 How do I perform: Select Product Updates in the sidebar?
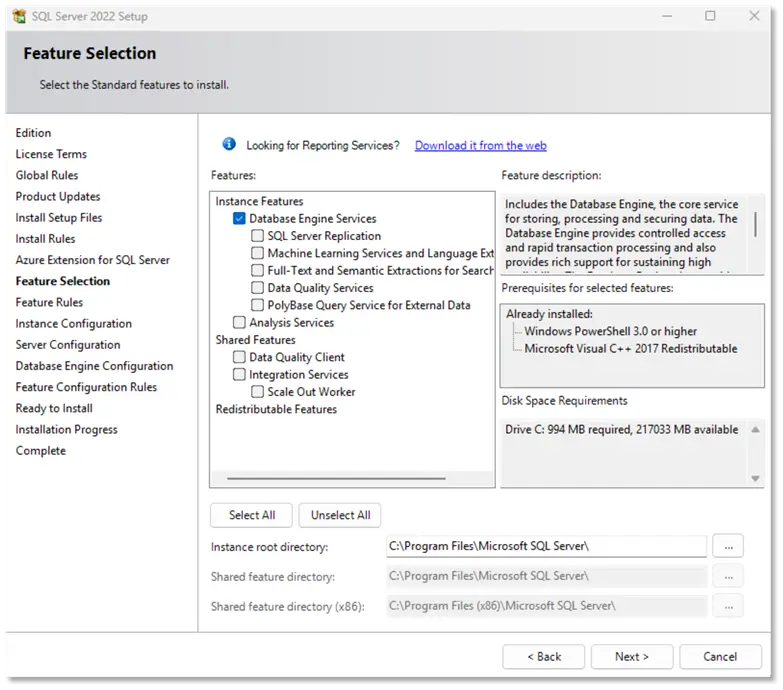(x=58, y=196)
